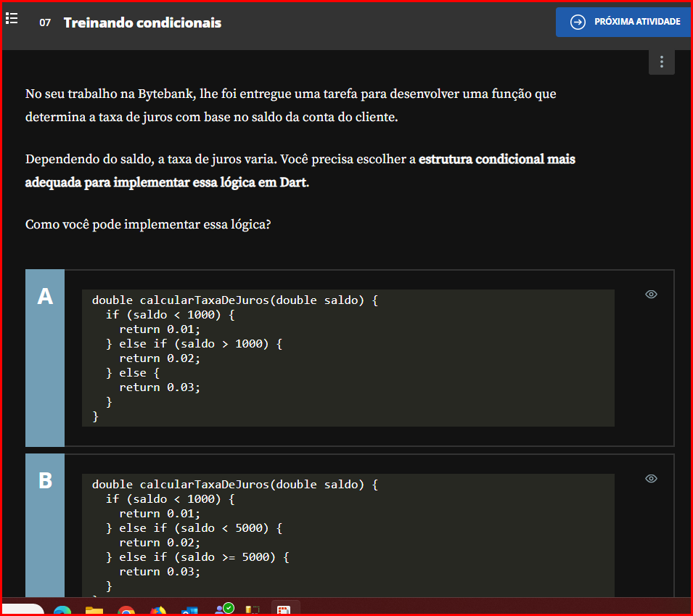Click the bold 'estrutura condicional mais' phrase
This screenshot has height=616, width=693.
coord(497,159)
